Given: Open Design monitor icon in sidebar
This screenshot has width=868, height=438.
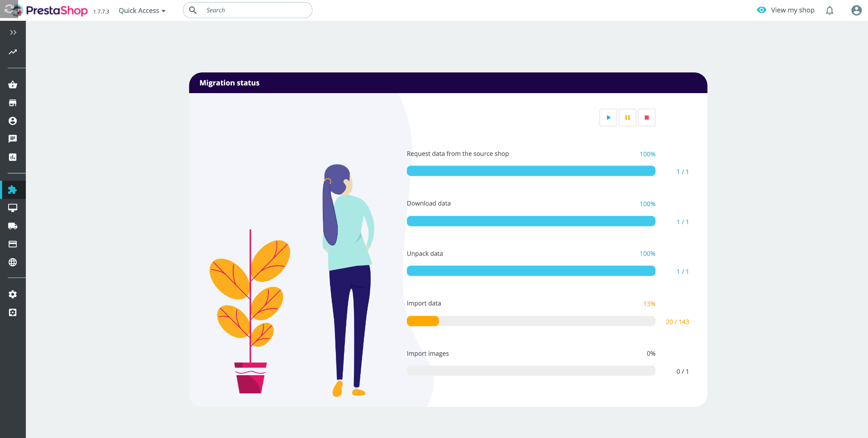Looking at the screenshot, I should [x=13, y=208].
